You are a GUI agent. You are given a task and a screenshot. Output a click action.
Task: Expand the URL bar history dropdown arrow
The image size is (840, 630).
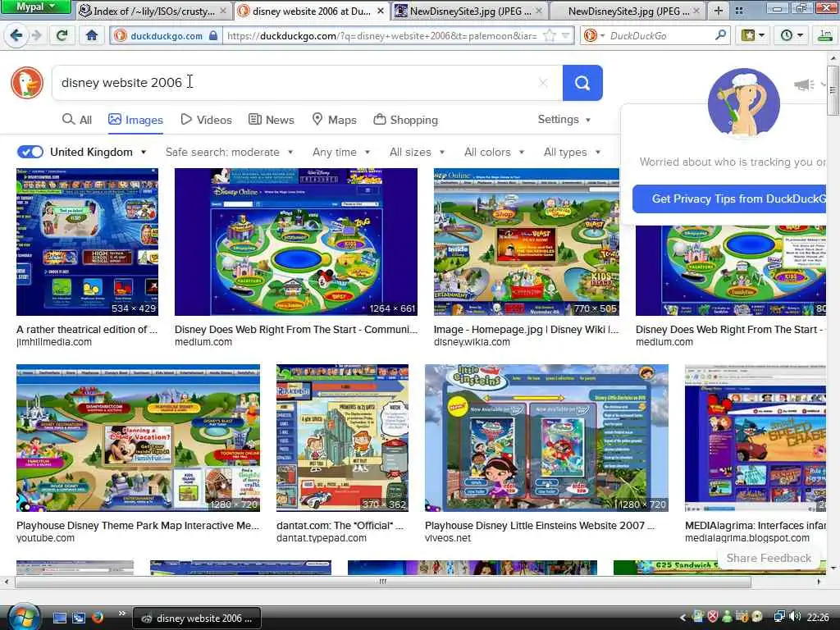coord(566,36)
